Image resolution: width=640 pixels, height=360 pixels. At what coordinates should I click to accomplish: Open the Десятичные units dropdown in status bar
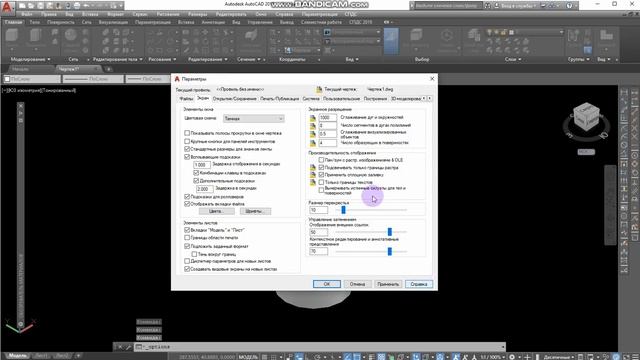(x=559, y=357)
